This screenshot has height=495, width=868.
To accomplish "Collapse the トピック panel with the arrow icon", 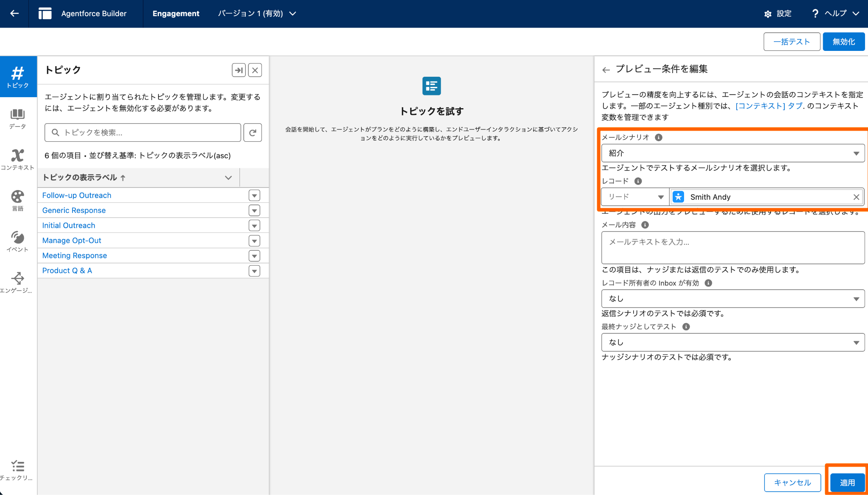I will click(239, 70).
